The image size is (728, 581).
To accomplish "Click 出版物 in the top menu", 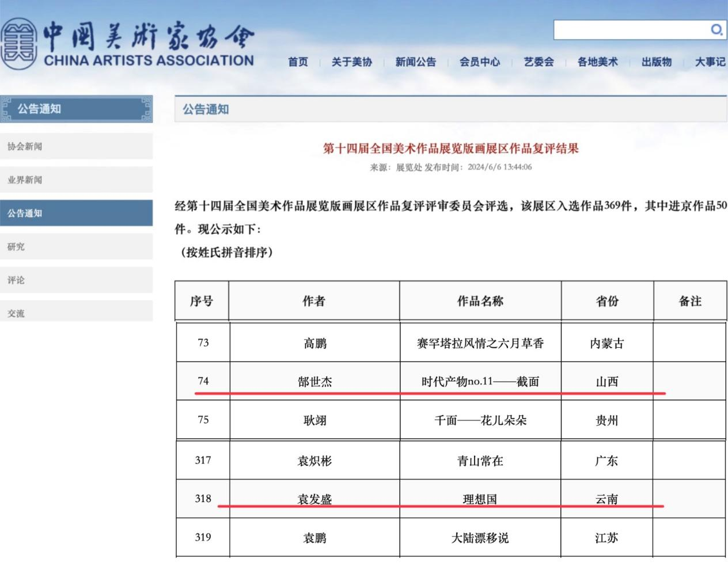I will click(x=657, y=62).
